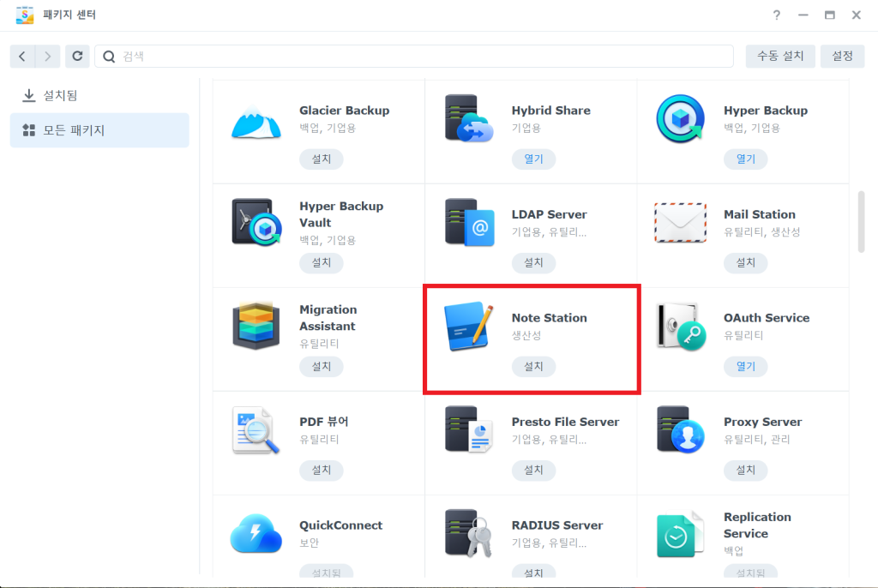Install Glacier Backup with 설치
Viewport: 878px width, 588px height.
(x=322, y=159)
